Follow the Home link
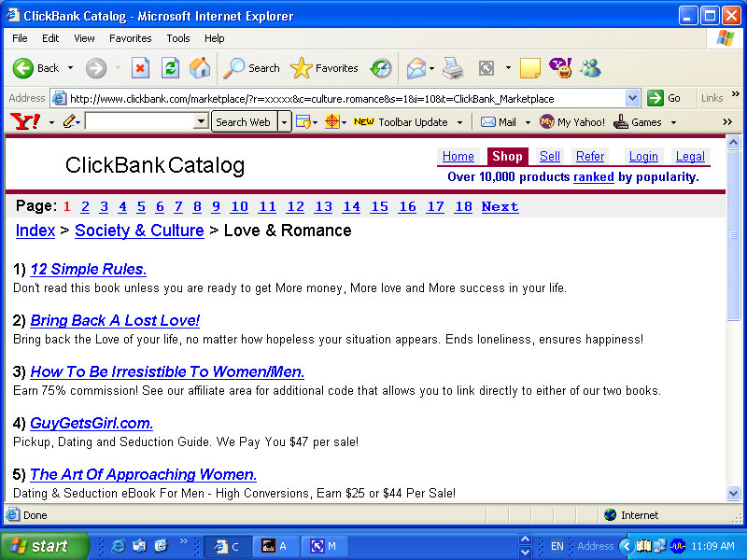 (458, 156)
